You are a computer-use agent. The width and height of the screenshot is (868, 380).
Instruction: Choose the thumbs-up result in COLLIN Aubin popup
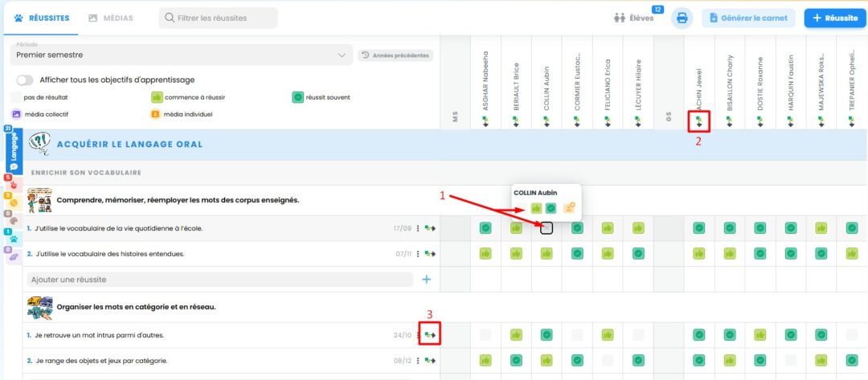(535, 209)
